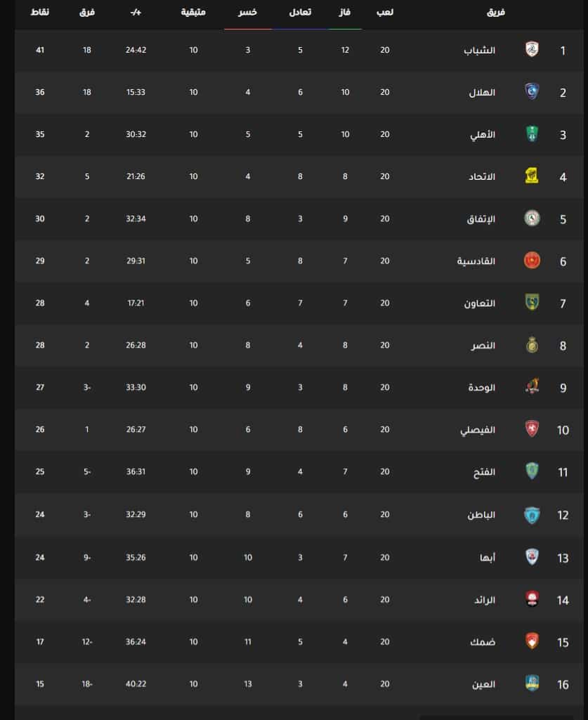The width and height of the screenshot is (588, 720).
Task: Click the ضمك team name
Action: (x=483, y=642)
